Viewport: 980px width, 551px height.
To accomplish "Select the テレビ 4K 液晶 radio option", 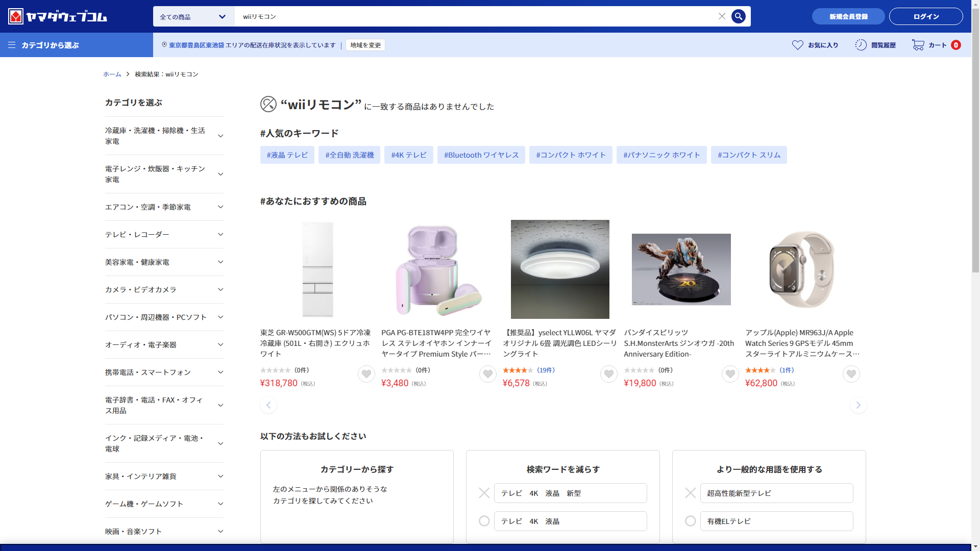I will click(484, 521).
